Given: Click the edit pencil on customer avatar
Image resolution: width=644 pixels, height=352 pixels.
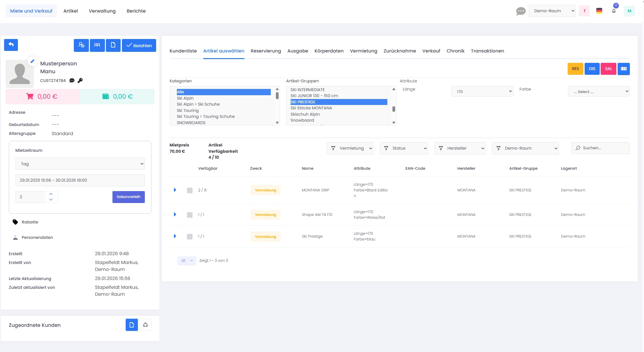Looking at the screenshot, I should pyautogui.click(x=32, y=61).
